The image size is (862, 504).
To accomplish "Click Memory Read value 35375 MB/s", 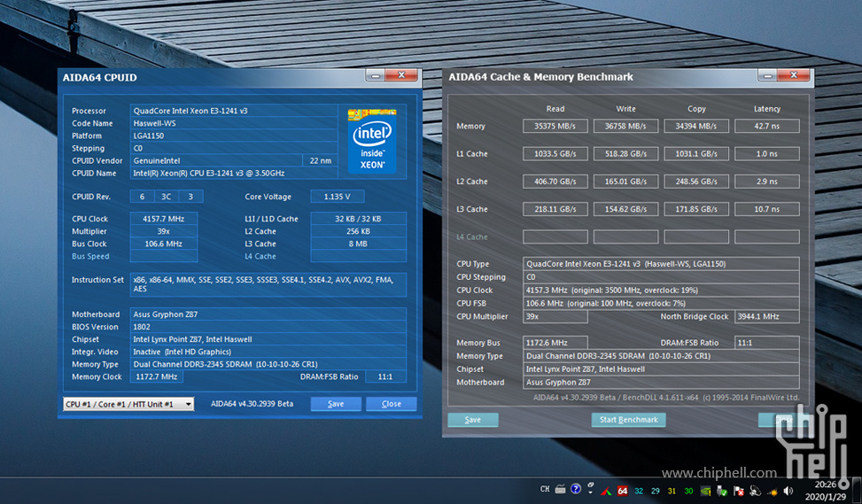I will pos(555,127).
